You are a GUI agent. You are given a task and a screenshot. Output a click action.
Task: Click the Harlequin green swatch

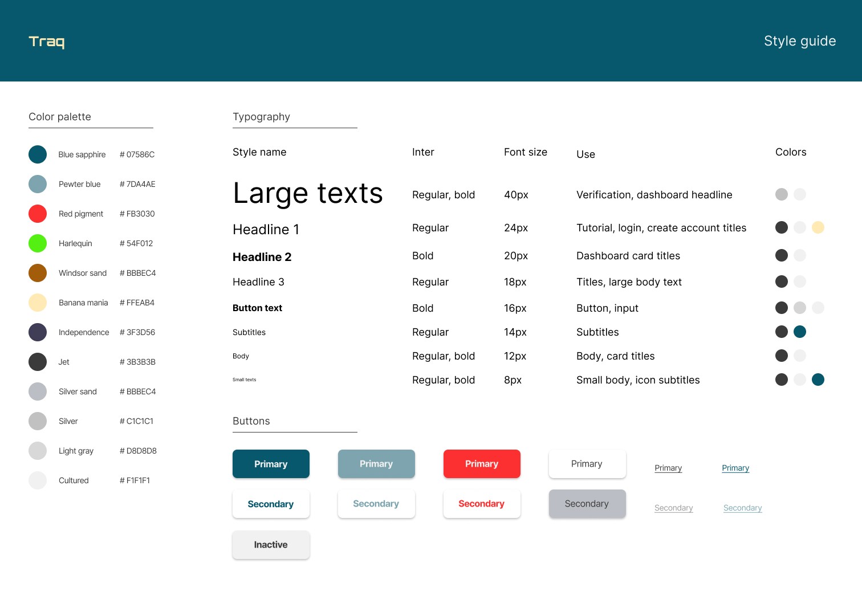[38, 243]
